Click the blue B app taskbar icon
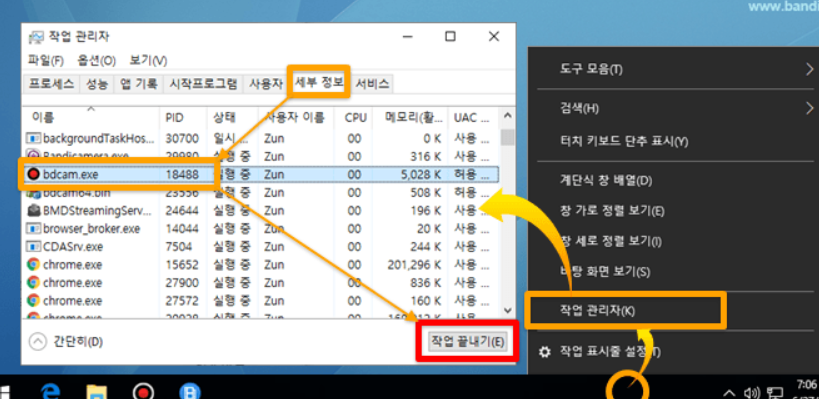This screenshot has height=399, width=819. (190, 392)
